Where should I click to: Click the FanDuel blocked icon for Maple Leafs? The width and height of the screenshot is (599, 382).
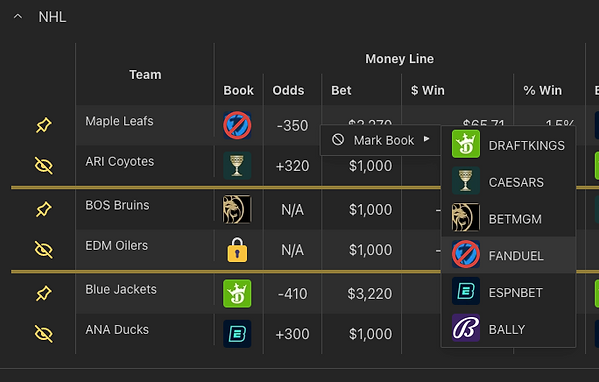[237, 125]
